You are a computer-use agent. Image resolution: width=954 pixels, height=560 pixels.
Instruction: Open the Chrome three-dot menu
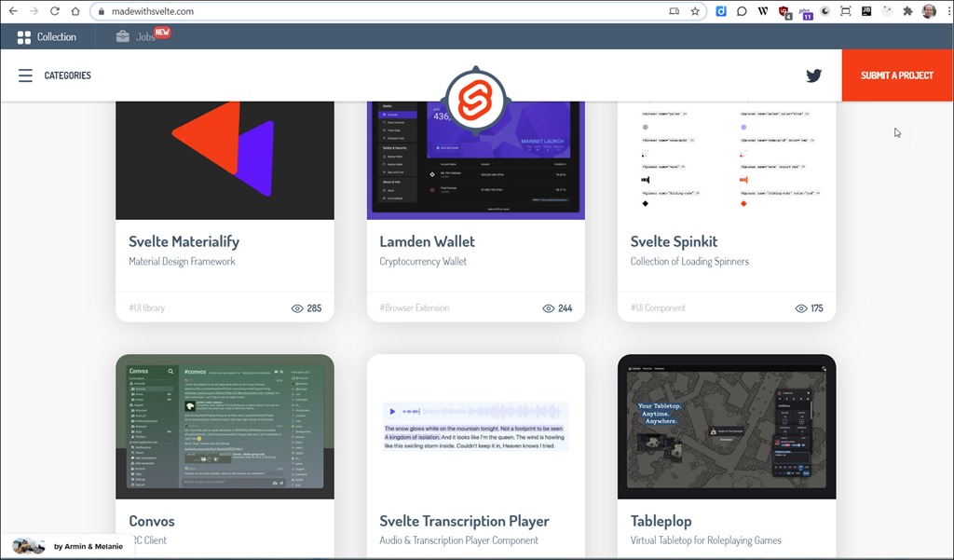click(x=948, y=11)
